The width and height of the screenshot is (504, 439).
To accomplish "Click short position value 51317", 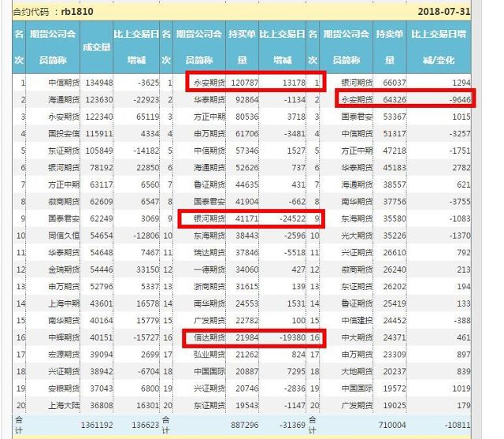I will click(395, 134).
